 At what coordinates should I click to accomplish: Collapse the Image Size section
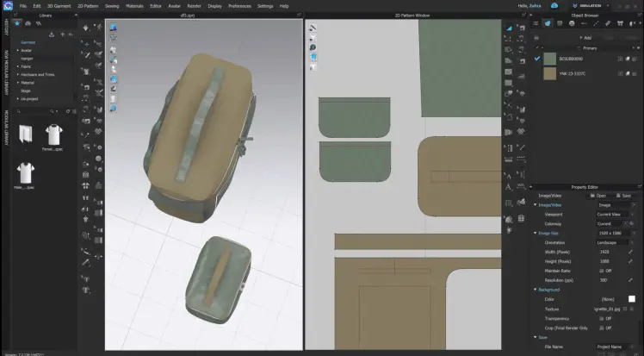pos(536,233)
